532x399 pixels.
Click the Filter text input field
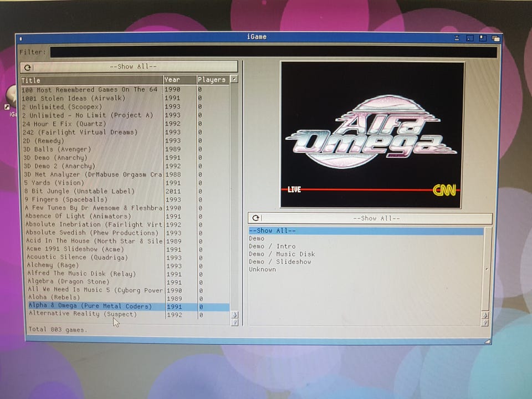273,52
